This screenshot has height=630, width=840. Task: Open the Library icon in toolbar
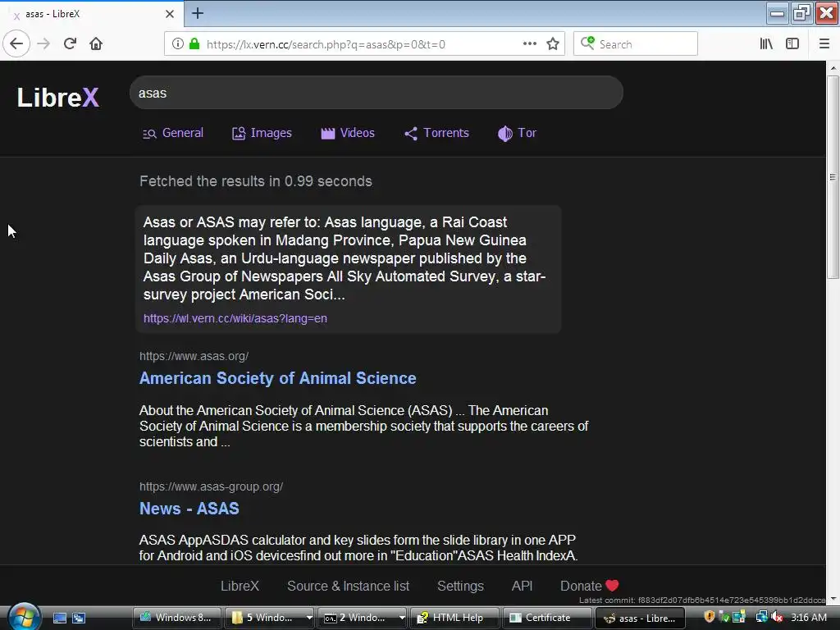tap(766, 43)
